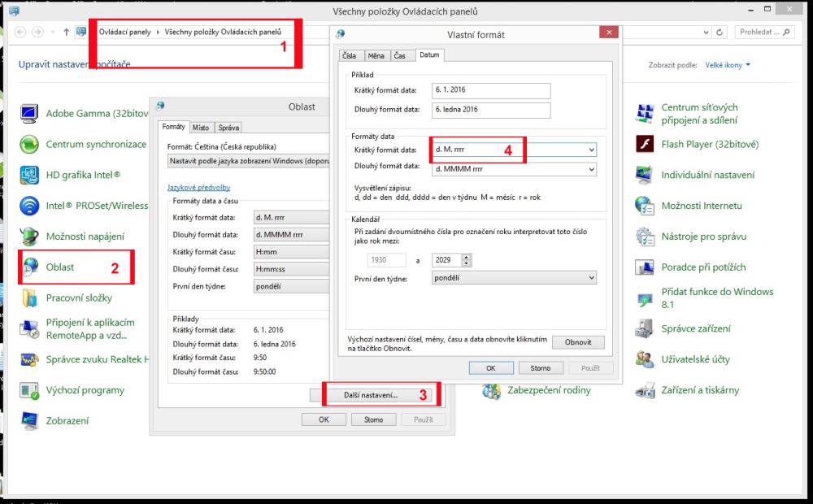Open Možnosti napájení power options icon
Screen dimensions: 813x504
coord(29,237)
